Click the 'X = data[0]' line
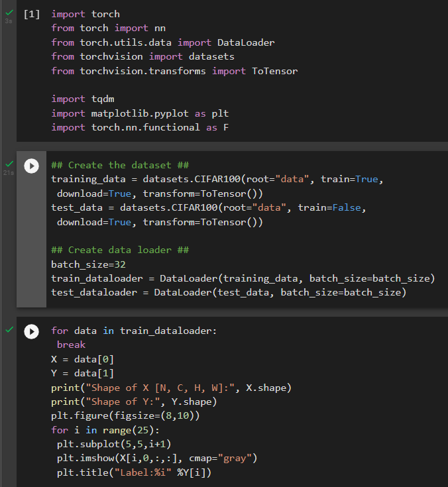The height and width of the screenshot is (487, 448). pyautogui.click(x=83, y=359)
